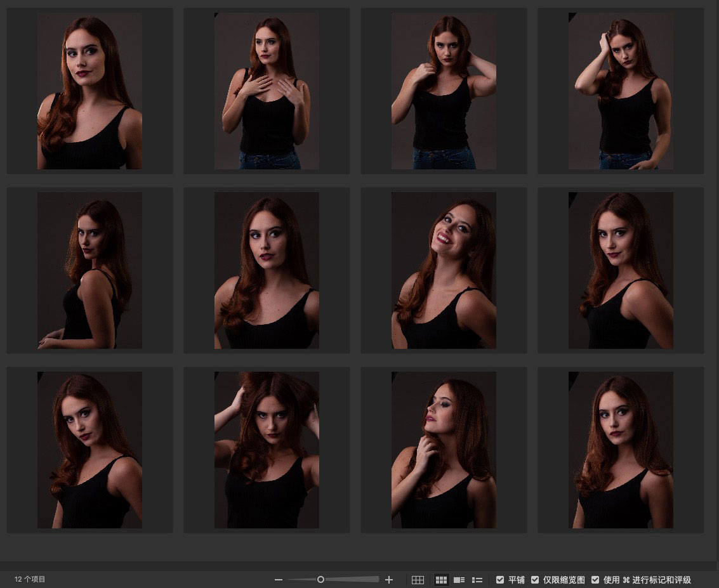
Task: Select thumbnail of smiling woman tilting head
Action: pyautogui.click(x=444, y=270)
